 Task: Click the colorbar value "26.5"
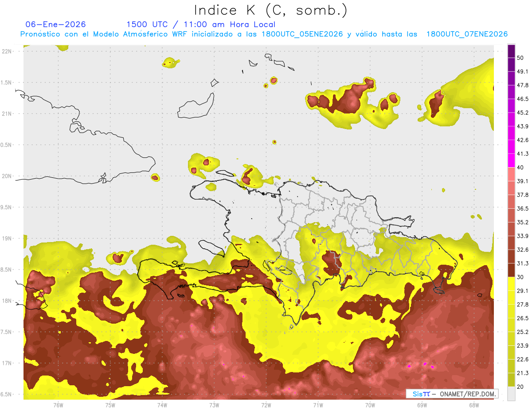[x=523, y=318]
